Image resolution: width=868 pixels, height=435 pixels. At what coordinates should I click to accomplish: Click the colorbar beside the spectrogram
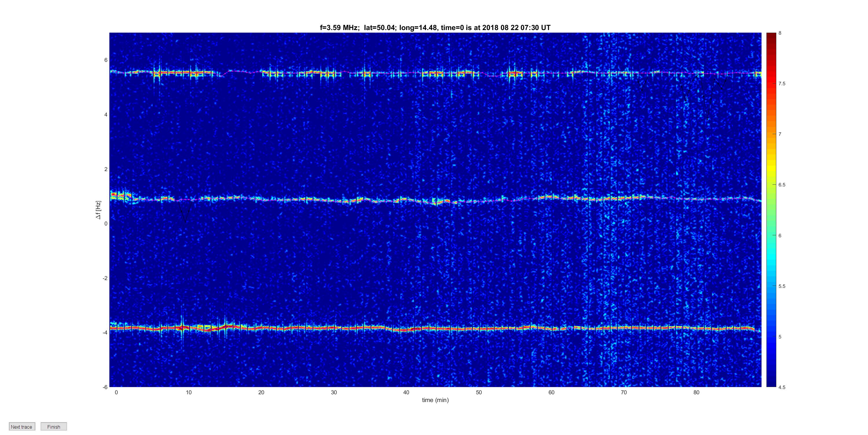[x=771, y=210]
